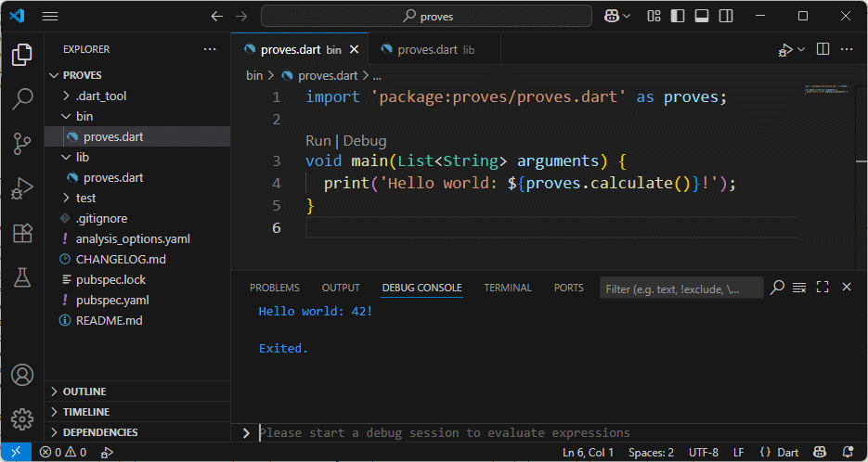868x462 pixels.
Task: Close the proves.dart bin tab
Action: coord(355,50)
